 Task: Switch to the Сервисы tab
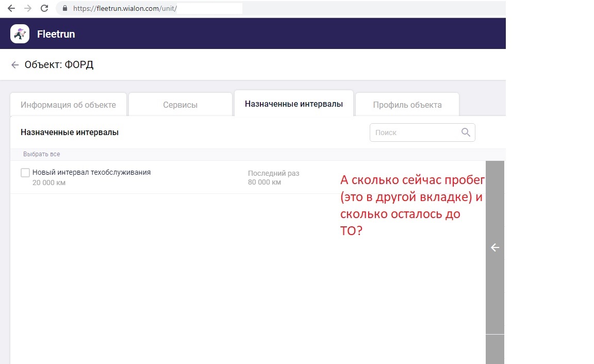(x=180, y=105)
